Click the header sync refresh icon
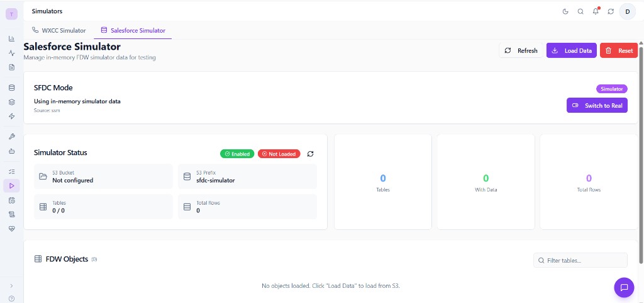The width and height of the screenshot is (644, 303). click(611, 11)
